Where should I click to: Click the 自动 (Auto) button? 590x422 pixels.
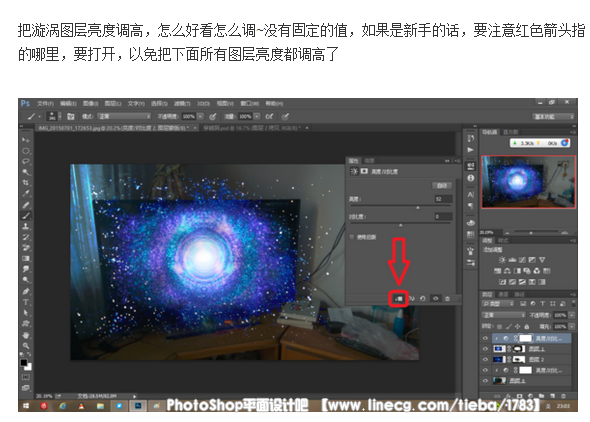[x=442, y=185]
